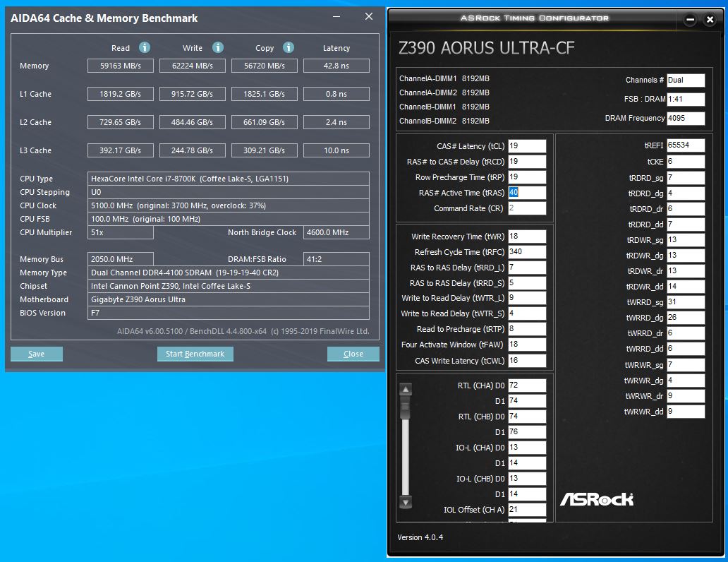Click the Copy info icon in AIDA64

click(x=289, y=47)
